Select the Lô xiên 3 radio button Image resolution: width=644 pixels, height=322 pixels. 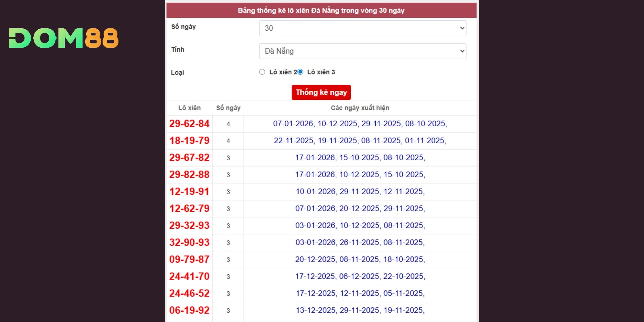pyautogui.click(x=300, y=72)
